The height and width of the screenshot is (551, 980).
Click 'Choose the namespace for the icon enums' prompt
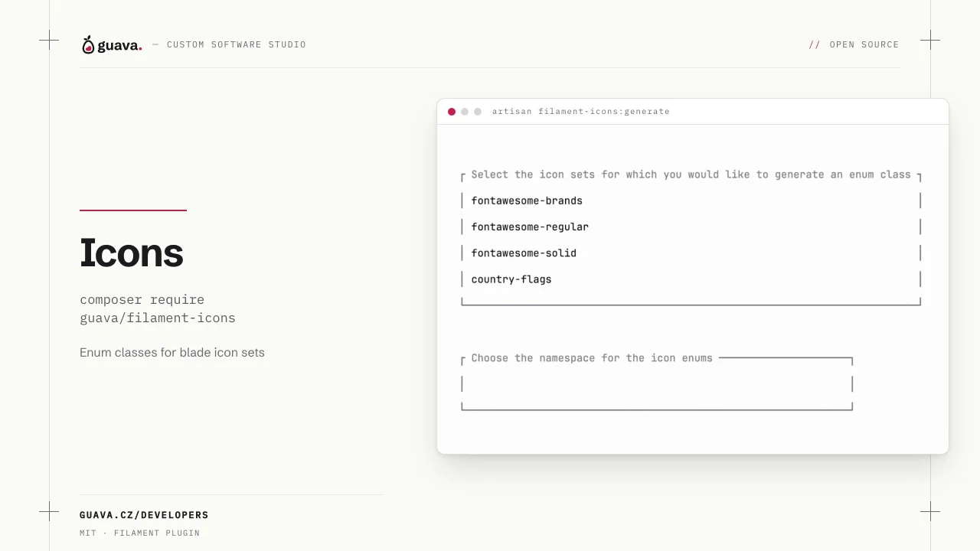[x=592, y=358]
